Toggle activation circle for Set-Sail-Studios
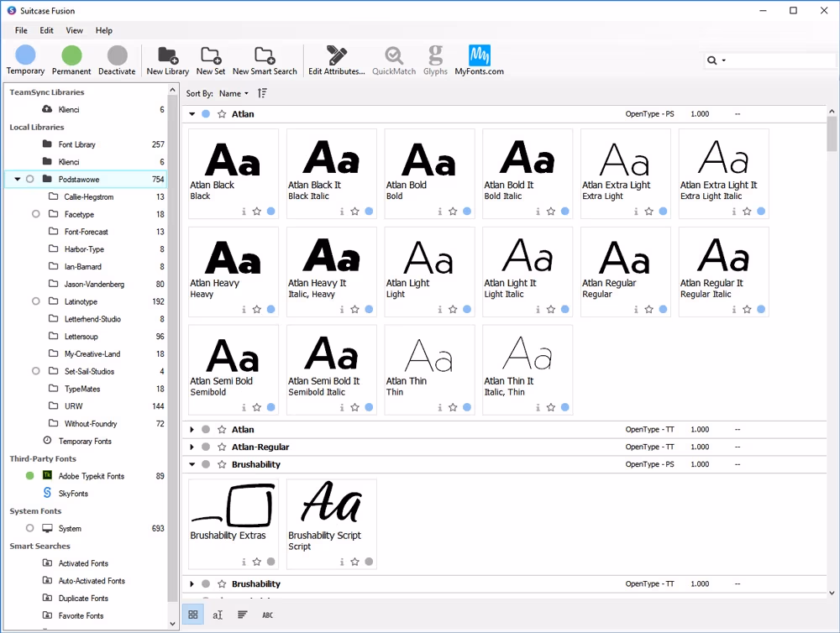The image size is (840, 633). point(36,371)
